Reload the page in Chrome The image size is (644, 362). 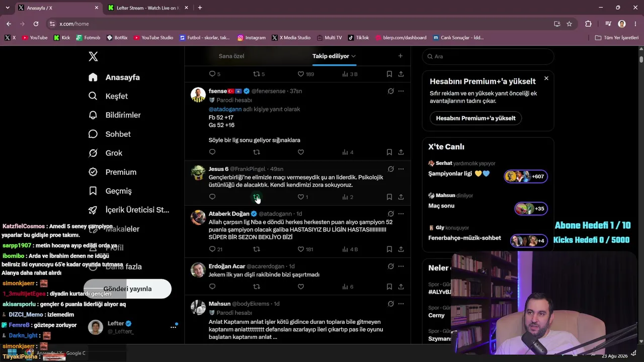coord(36,24)
